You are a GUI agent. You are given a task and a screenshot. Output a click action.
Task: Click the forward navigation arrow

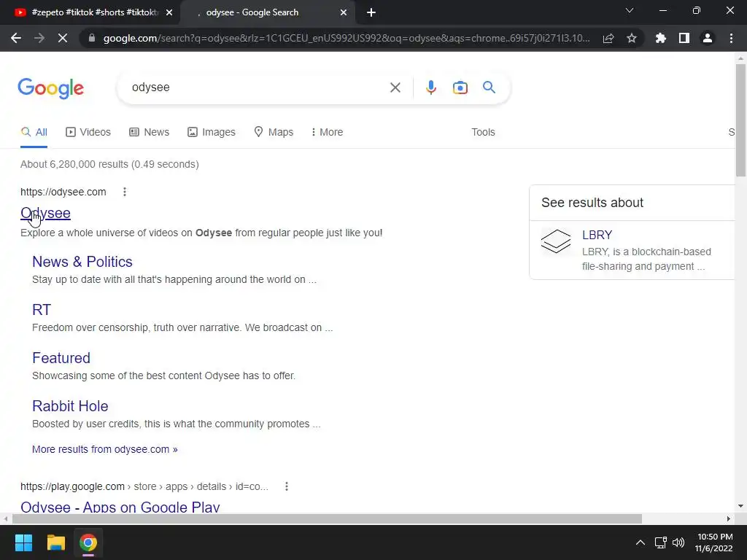coord(39,38)
